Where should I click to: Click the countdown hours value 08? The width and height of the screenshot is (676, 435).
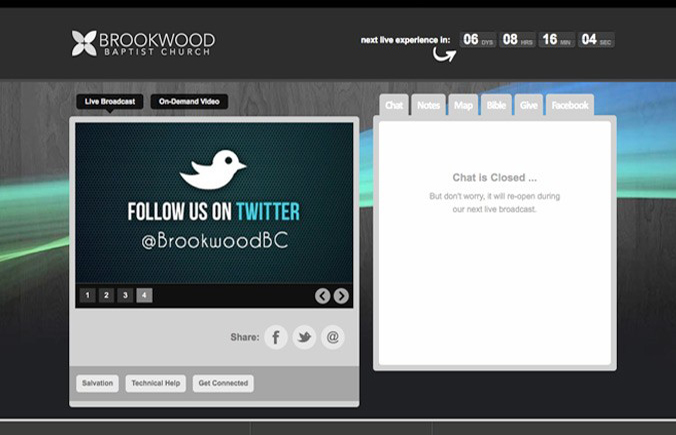(x=510, y=40)
